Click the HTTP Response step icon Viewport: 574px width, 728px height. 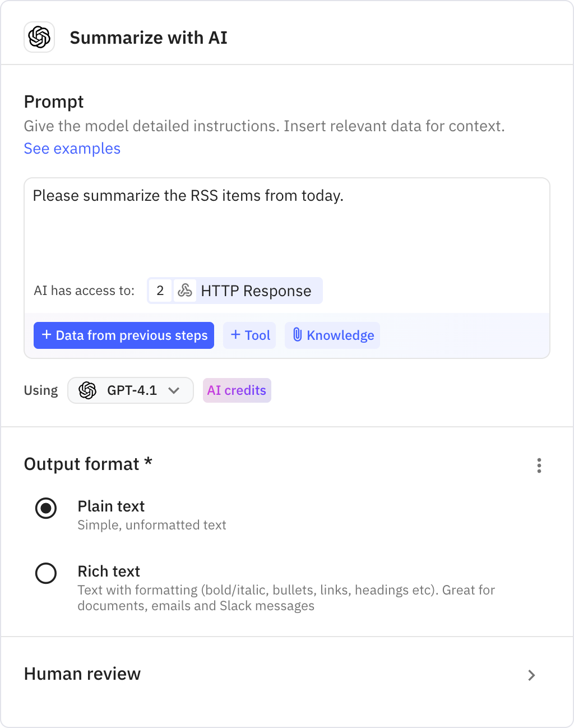[185, 291]
